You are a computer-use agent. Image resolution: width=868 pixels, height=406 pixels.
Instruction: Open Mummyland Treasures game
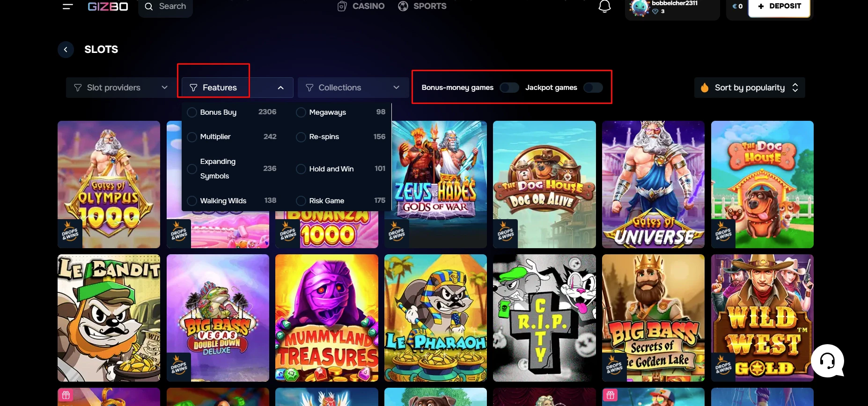(327, 318)
